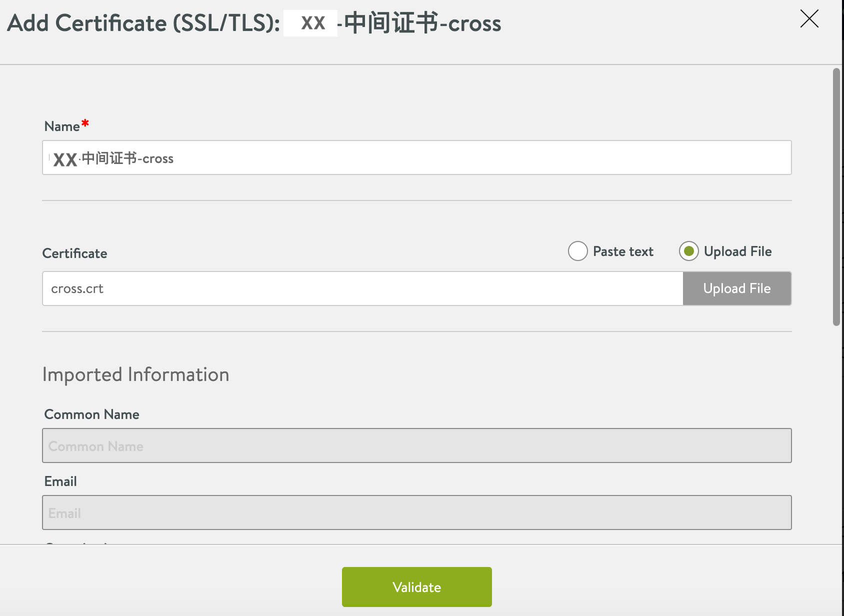Click the green Validate button
Image resolution: width=844 pixels, height=616 pixels.
click(417, 587)
